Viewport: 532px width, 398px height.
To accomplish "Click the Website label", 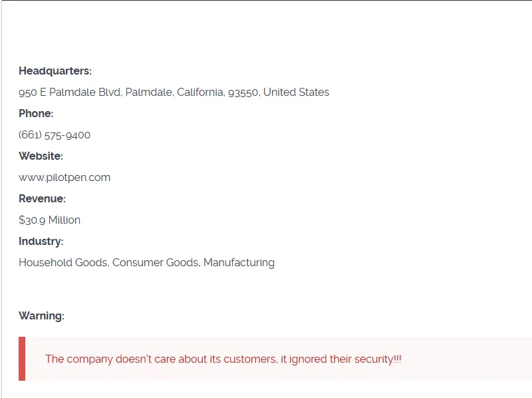I will coord(41,156).
